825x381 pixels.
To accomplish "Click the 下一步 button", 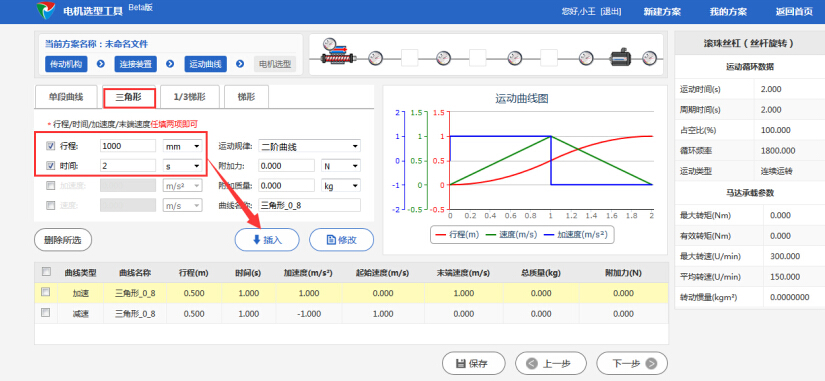I will click(632, 363).
